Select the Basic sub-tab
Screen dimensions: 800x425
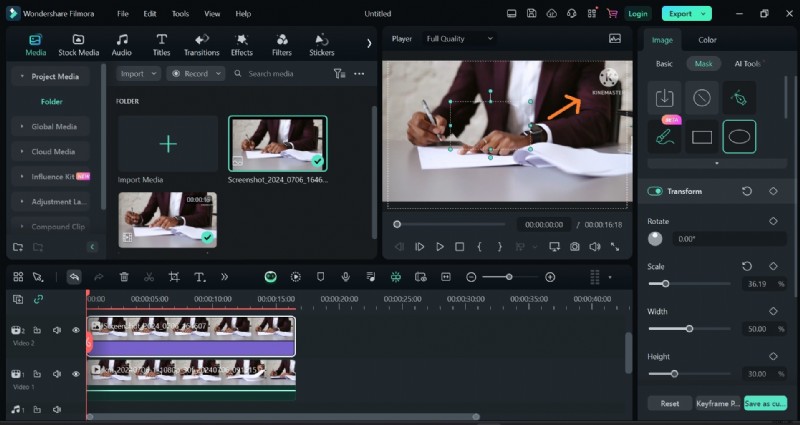(664, 64)
